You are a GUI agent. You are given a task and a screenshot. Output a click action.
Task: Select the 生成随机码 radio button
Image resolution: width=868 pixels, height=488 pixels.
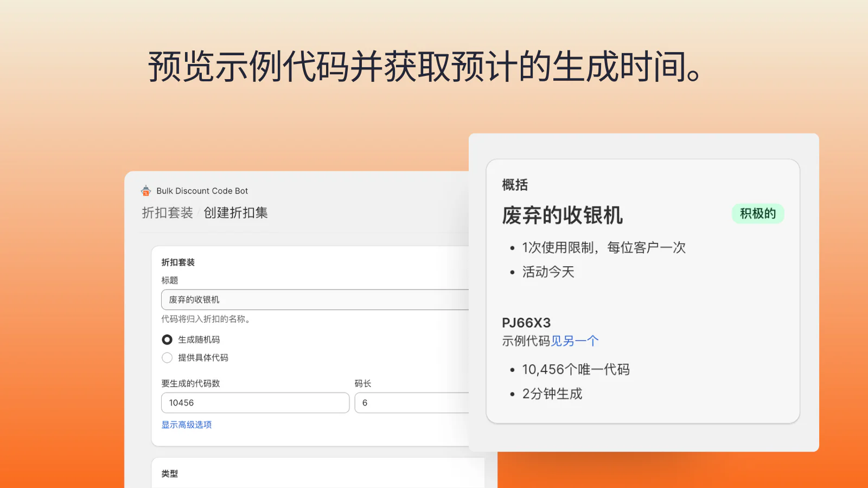(167, 339)
